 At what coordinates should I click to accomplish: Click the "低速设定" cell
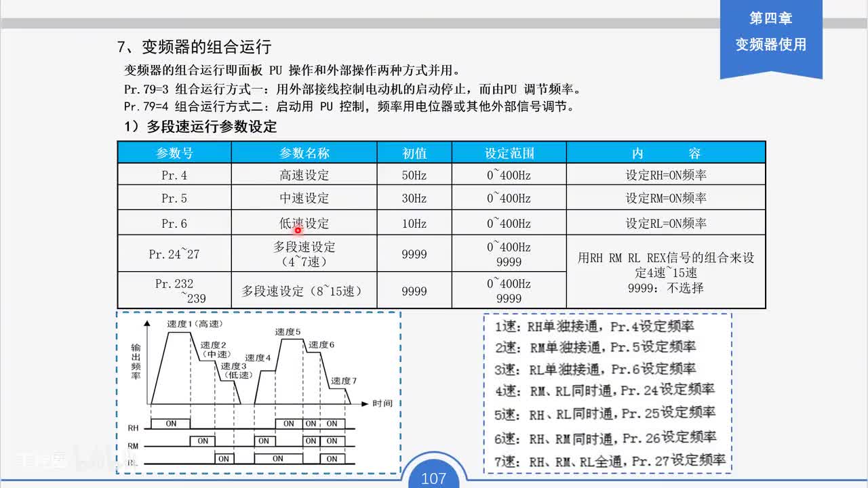tap(304, 223)
